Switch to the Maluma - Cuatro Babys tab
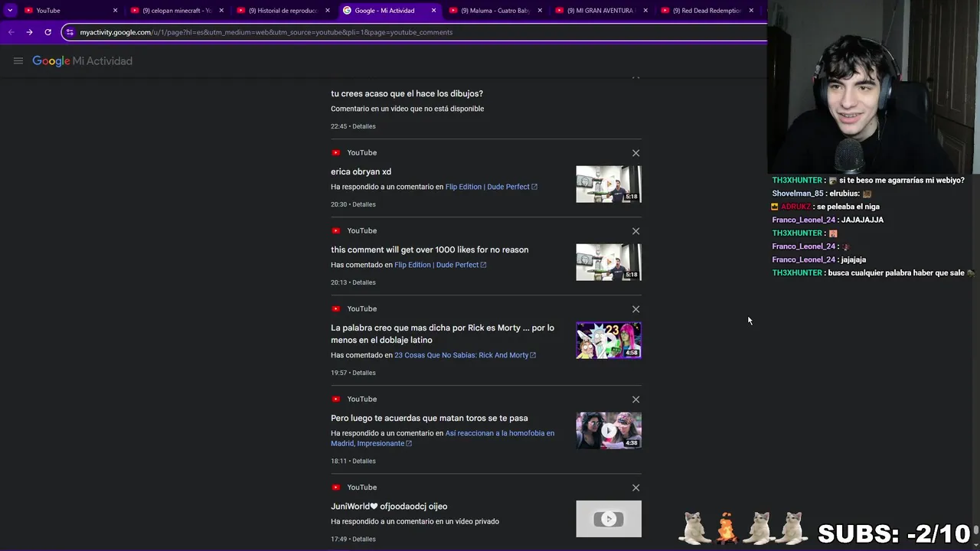The image size is (980, 551). tap(495, 11)
